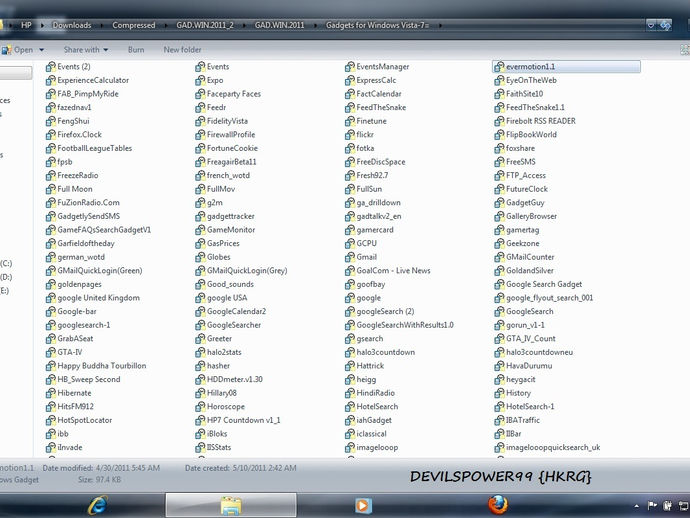Select the HP7 Countdown v1_1 file
This screenshot has height=518, width=690.
point(243,420)
